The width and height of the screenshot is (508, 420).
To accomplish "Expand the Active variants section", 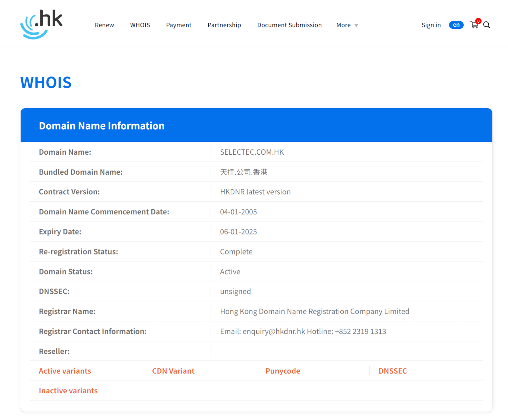I will tap(65, 371).
